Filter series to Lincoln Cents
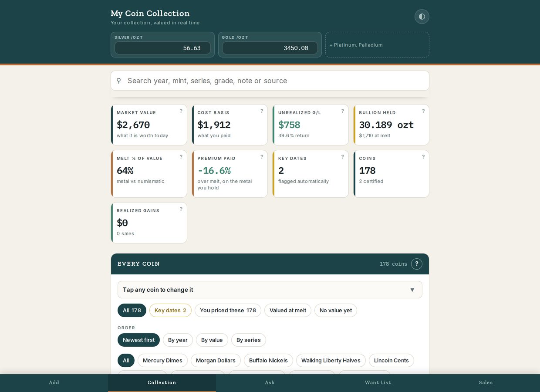540x392 pixels. [x=391, y=361]
